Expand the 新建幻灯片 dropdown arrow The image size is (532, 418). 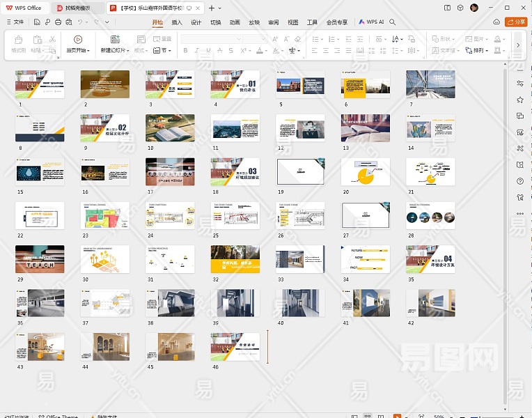[x=128, y=51]
